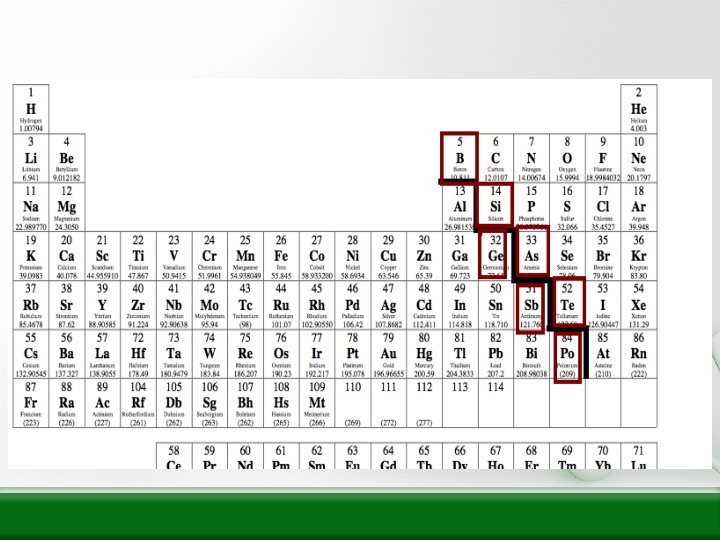Click the Phosphorus (P) cell
This screenshot has height=540, width=720.
click(531, 207)
